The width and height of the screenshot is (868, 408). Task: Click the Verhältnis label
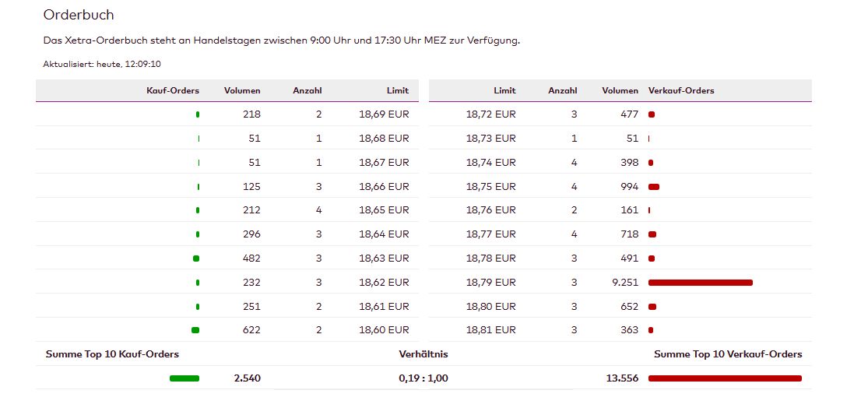(423, 354)
